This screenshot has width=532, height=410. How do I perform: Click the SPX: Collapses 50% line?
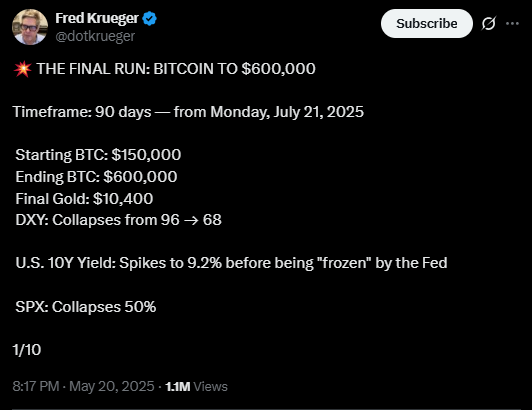pos(86,307)
